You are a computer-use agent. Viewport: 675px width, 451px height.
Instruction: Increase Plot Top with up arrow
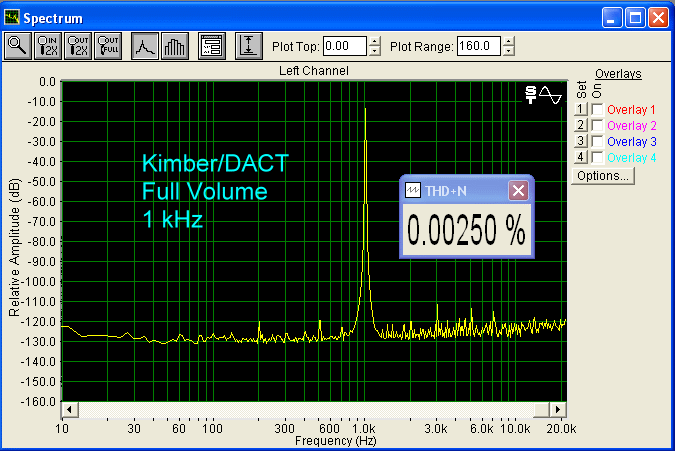pyautogui.click(x=375, y=41)
